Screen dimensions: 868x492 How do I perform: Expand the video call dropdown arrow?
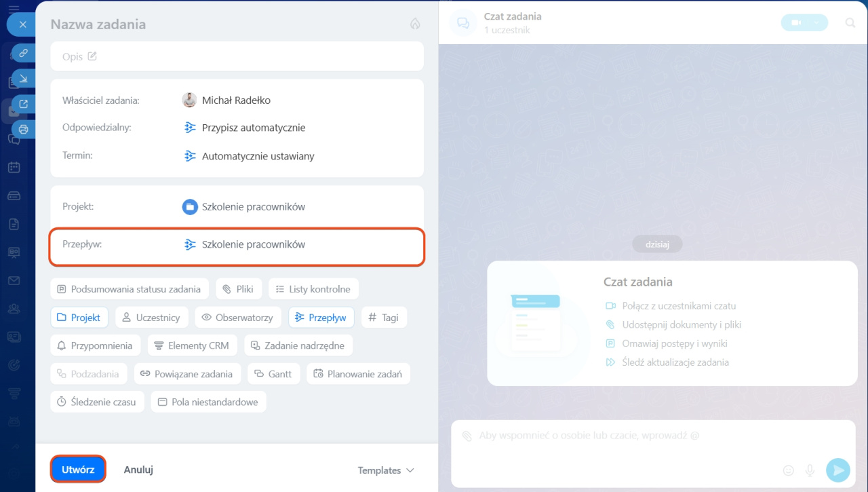(816, 23)
